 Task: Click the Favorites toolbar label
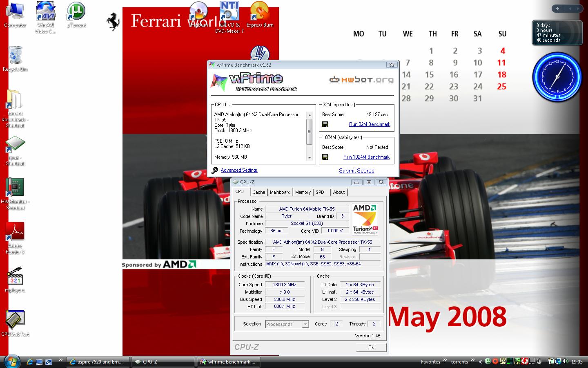click(x=430, y=362)
